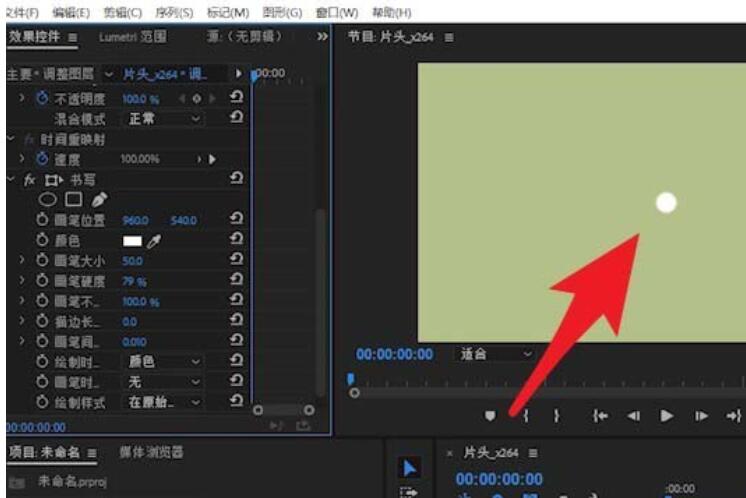Screen dimensions: 746x498
Task: Expand the 速度 property
Action: pos(21,158)
